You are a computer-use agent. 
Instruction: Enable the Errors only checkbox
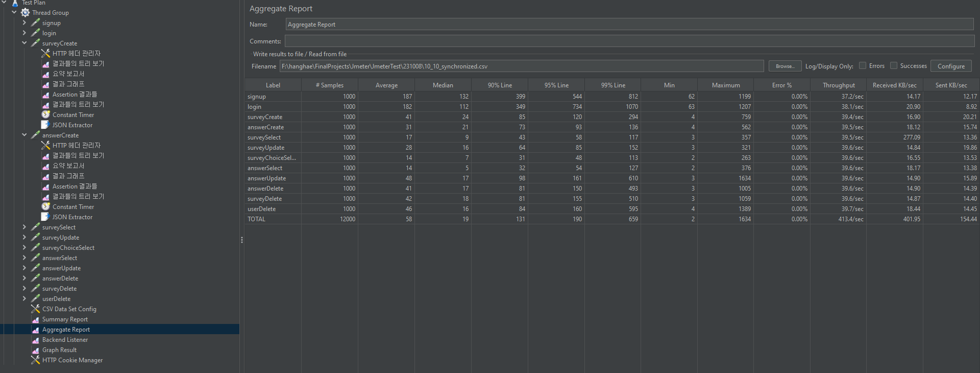pyautogui.click(x=863, y=65)
